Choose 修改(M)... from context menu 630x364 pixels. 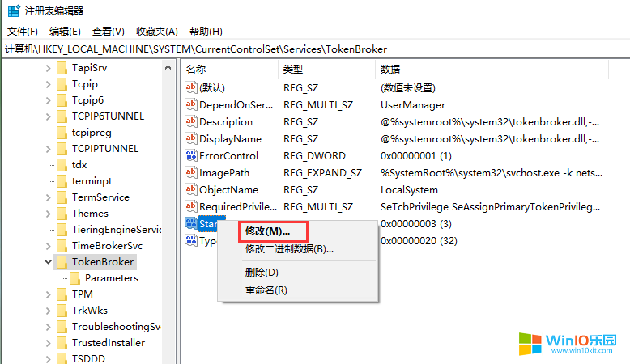click(x=267, y=231)
